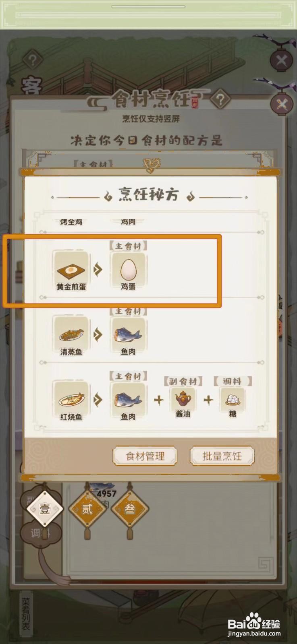The image size is (297, 644).
Task: Open the 食材管理 ingredient management
Action: click(x=145, y=456)
